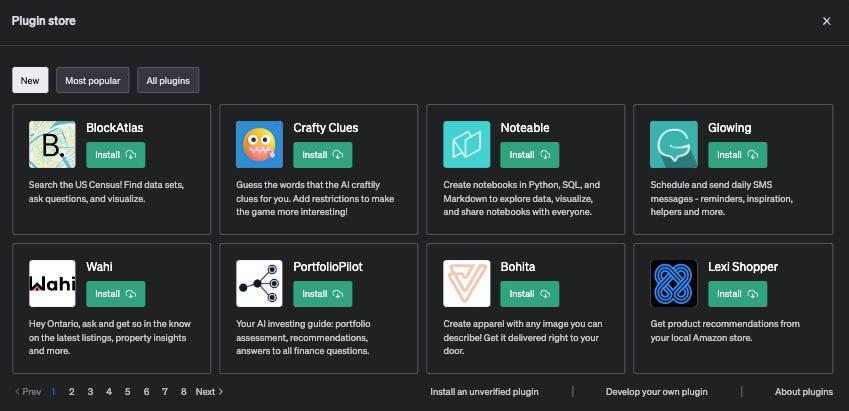Install the Lexi Shopper plugin

[737, 294]
